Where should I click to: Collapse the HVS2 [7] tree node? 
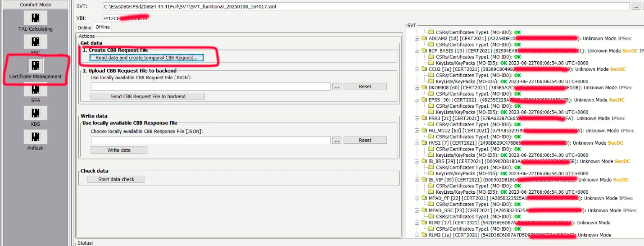click(x=417, y=143)
